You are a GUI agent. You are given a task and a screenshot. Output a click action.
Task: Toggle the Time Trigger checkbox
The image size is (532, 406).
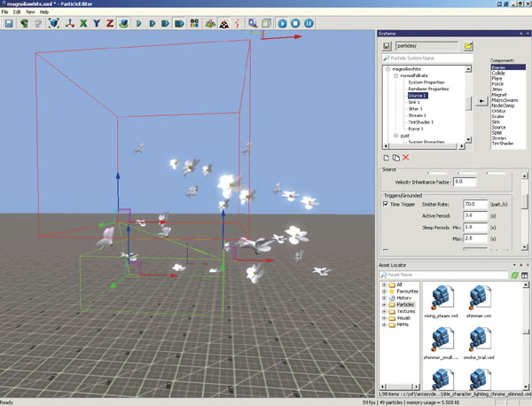(x=386, y=204)
